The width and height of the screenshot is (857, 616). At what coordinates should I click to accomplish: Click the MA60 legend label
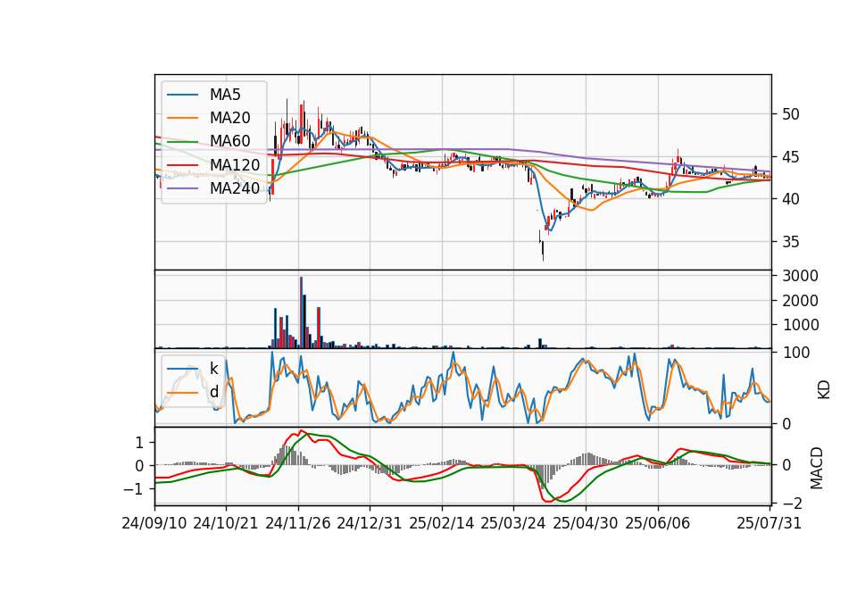tap(229, 141)
